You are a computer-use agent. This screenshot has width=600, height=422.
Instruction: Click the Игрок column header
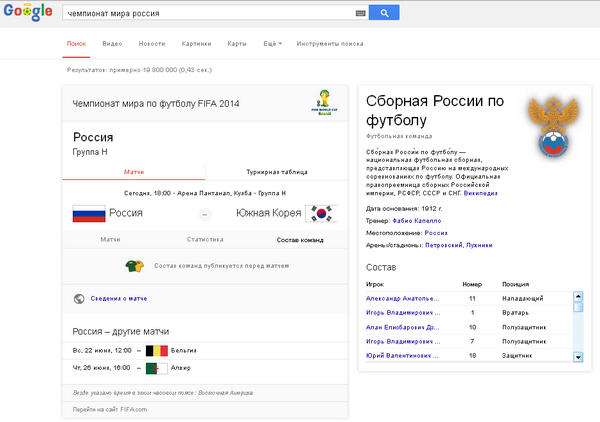[x=375, y=285]
